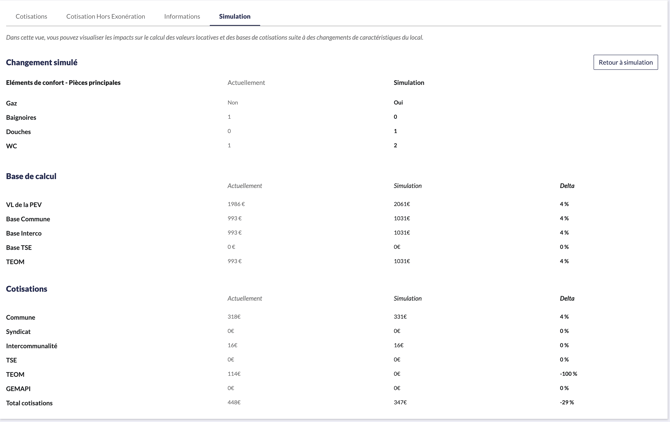This screenshot has height=422, width=670.
Task: Select the Douches row label
Action: (18, 131)
